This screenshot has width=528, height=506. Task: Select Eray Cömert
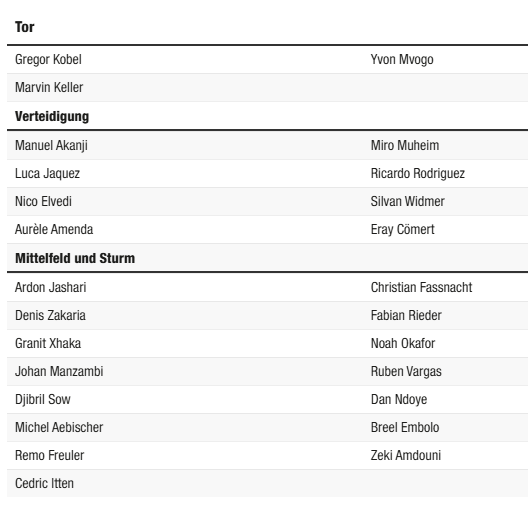point(402,230)
